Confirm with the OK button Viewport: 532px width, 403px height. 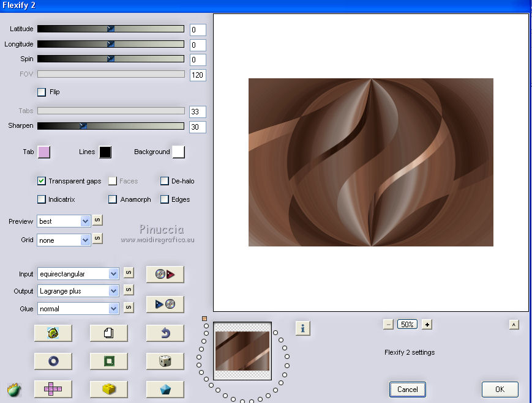(x=500, y=390)
